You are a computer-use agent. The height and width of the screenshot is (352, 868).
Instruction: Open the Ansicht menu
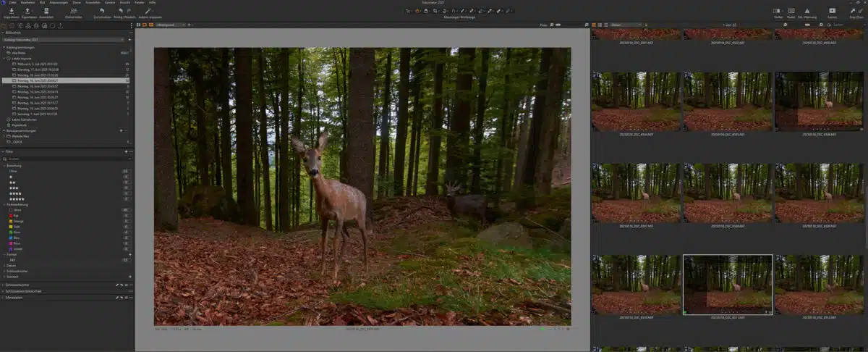(x=125, y=3)
